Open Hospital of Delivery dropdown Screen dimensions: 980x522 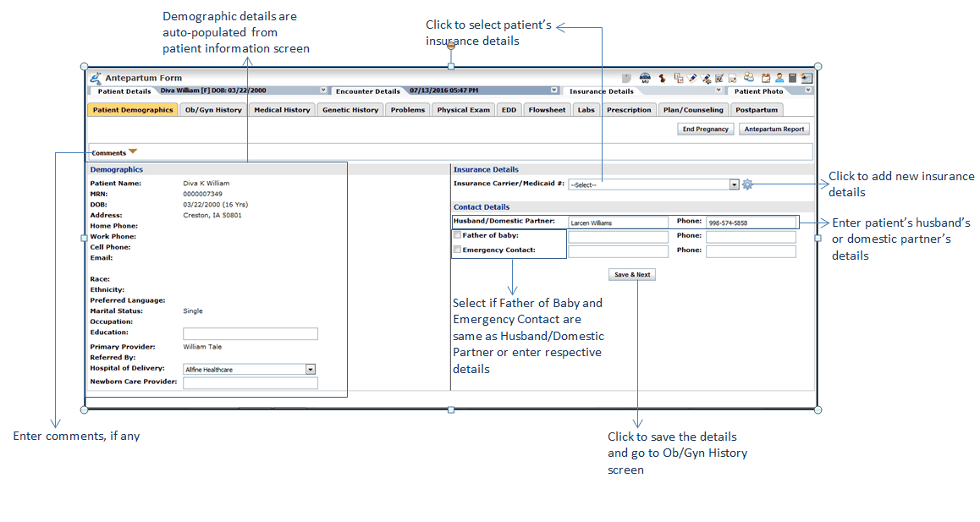pos(311,370)
